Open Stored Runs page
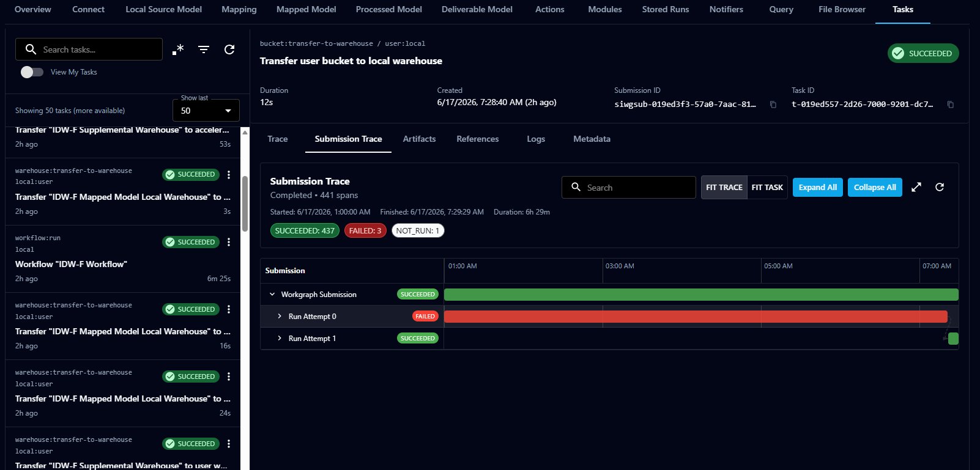The image size is (980, 470). click(x=666, y=9)
